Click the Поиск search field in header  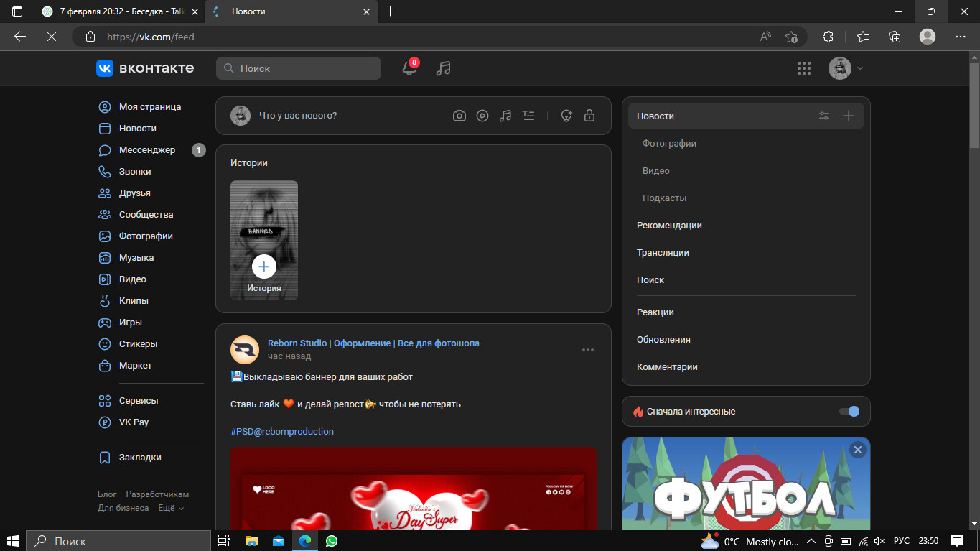click(299, 68)
